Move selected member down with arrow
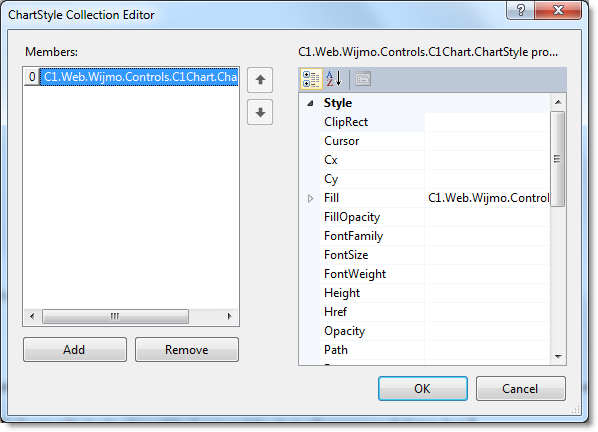Screen dimensions: 598x432 point(260,112)
